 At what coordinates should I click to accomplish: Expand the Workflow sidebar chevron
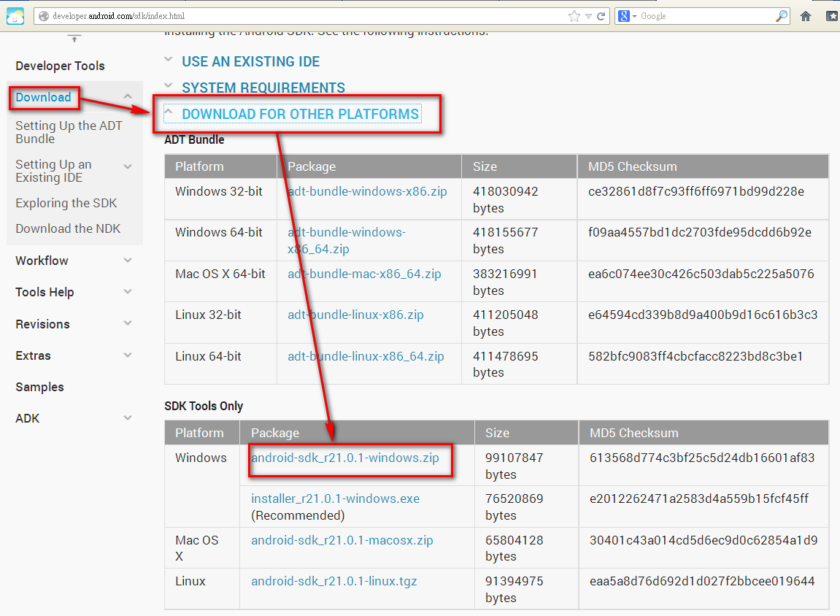[x=128, y=261]
